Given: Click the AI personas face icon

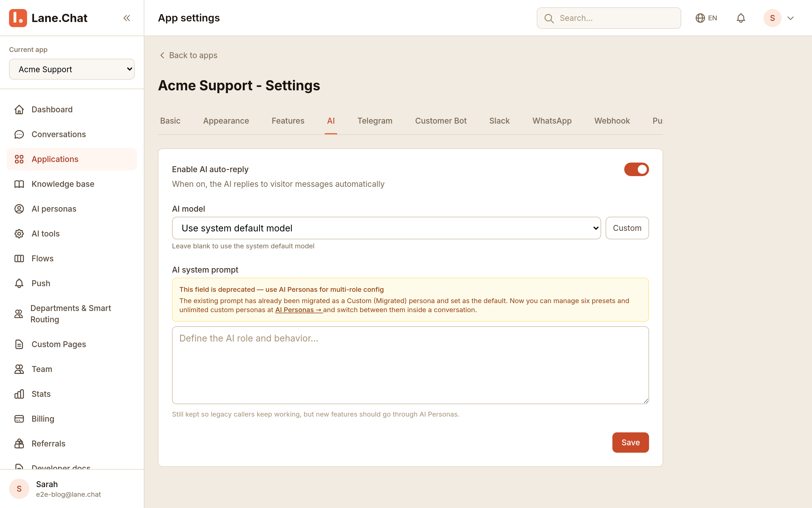Looking at the screenshot, I should [x=19, y=209].
